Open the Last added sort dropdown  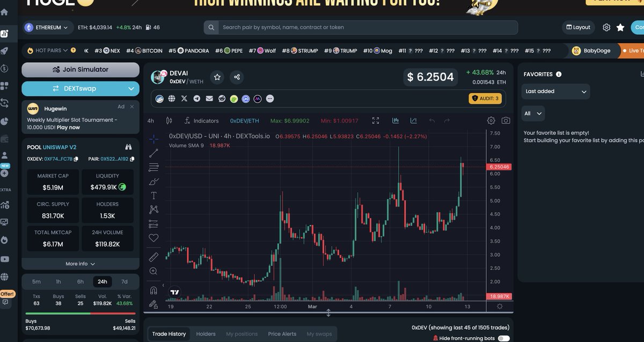555,91
